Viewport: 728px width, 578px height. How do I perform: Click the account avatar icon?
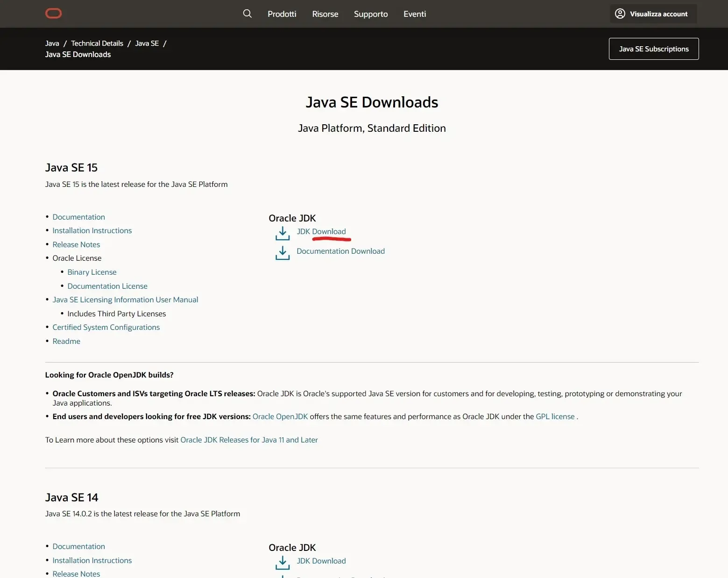pos(620,14)
